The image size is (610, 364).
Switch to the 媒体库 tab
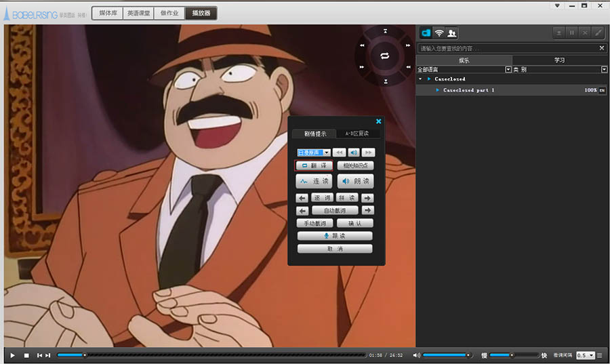(x=108, y=13)
